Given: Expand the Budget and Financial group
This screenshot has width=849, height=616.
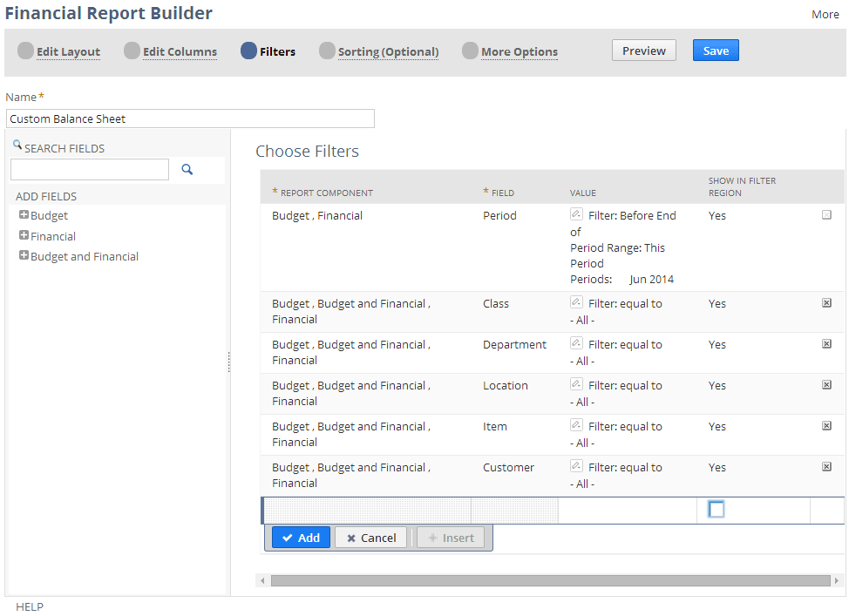Looking at the screenshot, I should pyautogui.click(x=24, y=255).
